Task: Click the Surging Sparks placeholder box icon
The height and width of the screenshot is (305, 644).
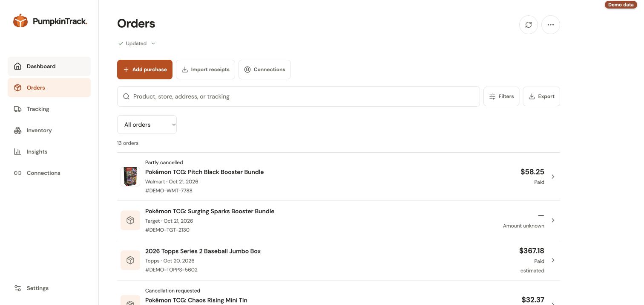Action: [130, 221]
